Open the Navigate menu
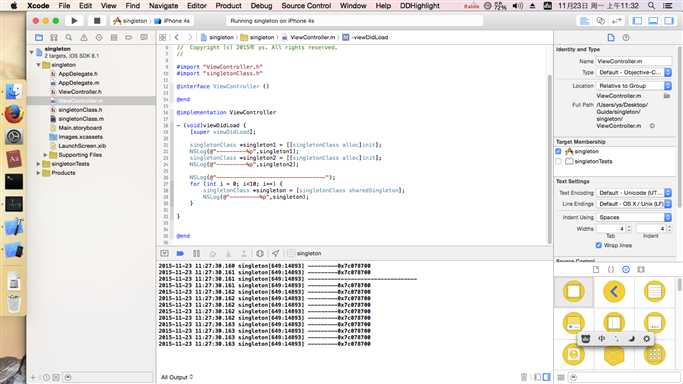This screenshot has width=683, height=384. click(x=163, y=6)
